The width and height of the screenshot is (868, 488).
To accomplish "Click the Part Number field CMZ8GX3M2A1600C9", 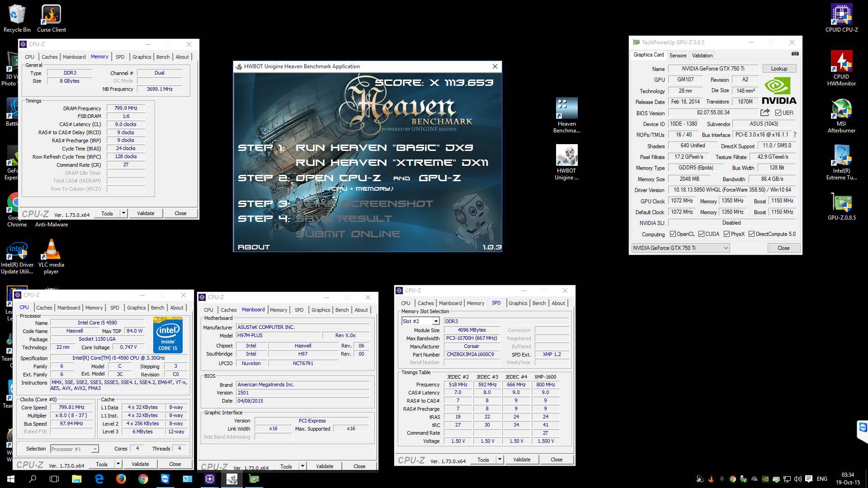I will tap(472, 355).
